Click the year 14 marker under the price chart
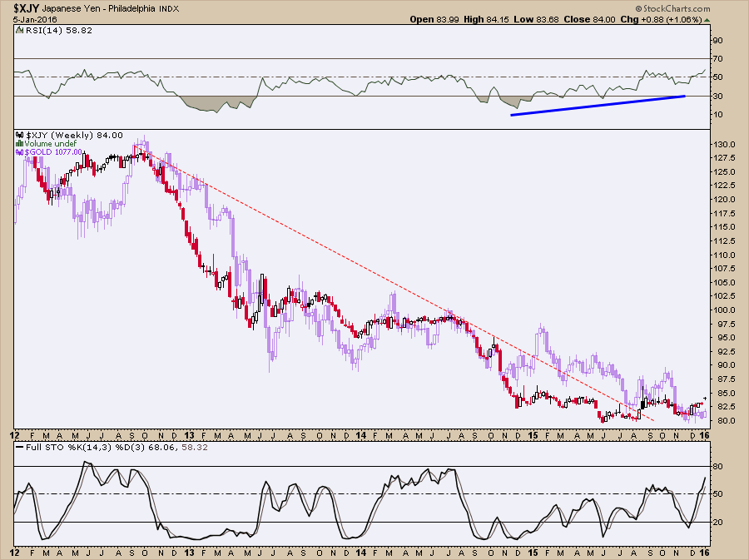The height and width of the screenshot is (560, 749). pos(361,435)
